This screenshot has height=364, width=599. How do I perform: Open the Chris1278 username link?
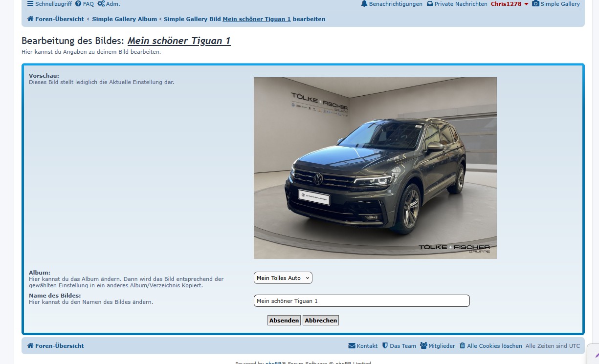pos(506,4)
